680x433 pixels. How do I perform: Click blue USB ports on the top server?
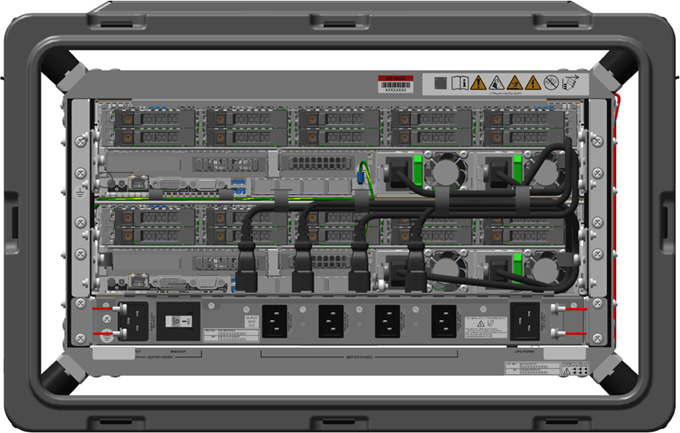point(238,186)
